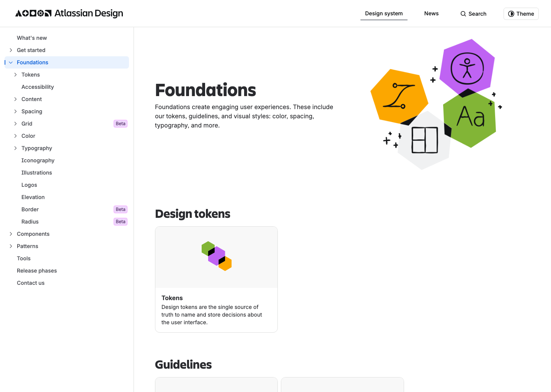Collapse the Foundations section
Image resolution: width=551 pixels, height=392 pixels.
(x=10, y=62)
